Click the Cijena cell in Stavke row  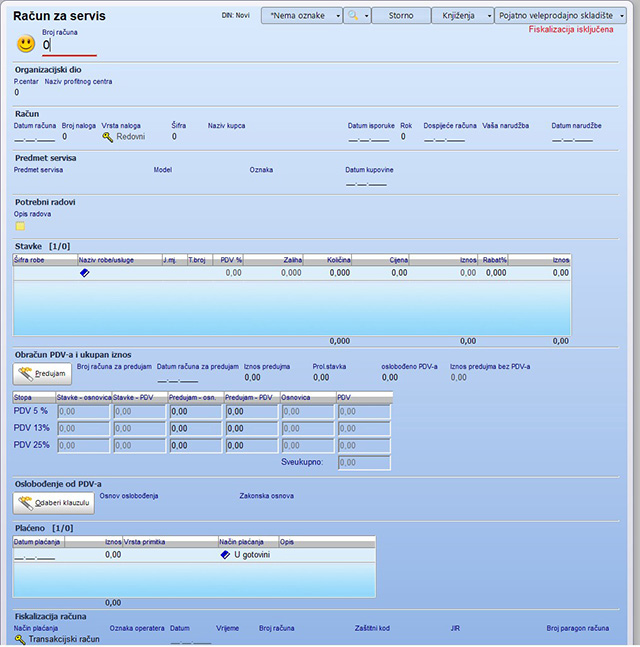point(380,273)
